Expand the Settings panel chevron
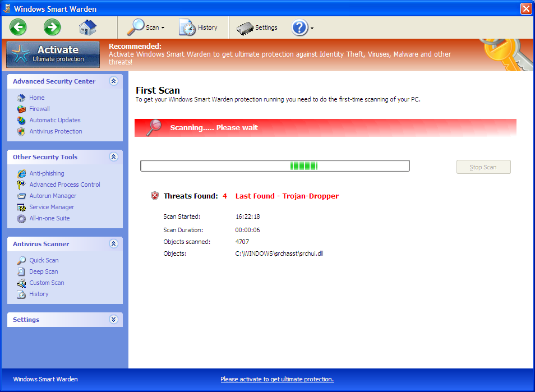 coord(114,319)
